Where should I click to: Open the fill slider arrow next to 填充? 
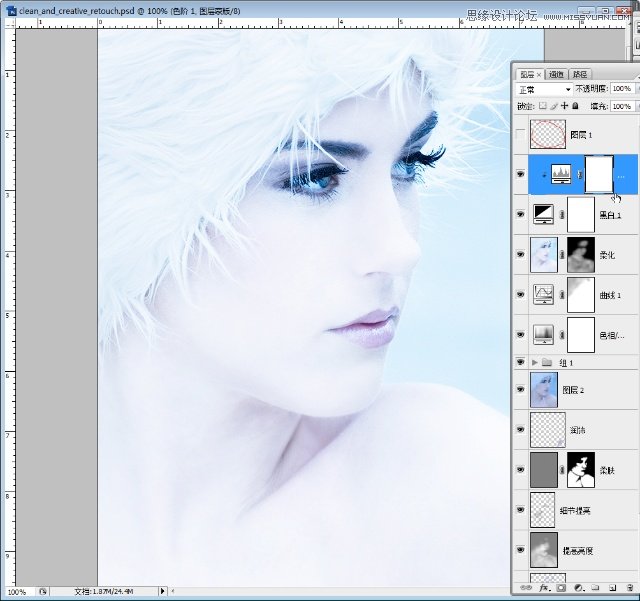click(x=637, y=106)
